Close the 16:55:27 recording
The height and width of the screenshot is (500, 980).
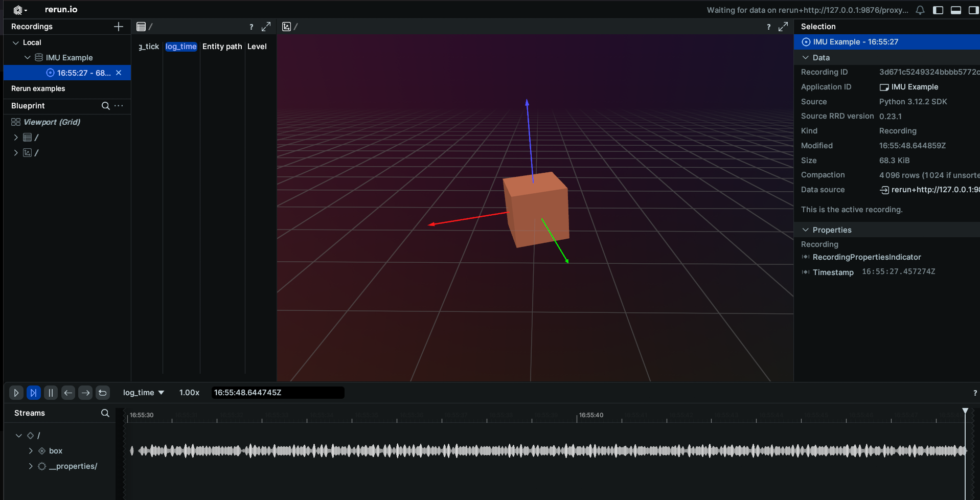click(x=119, y=73)
